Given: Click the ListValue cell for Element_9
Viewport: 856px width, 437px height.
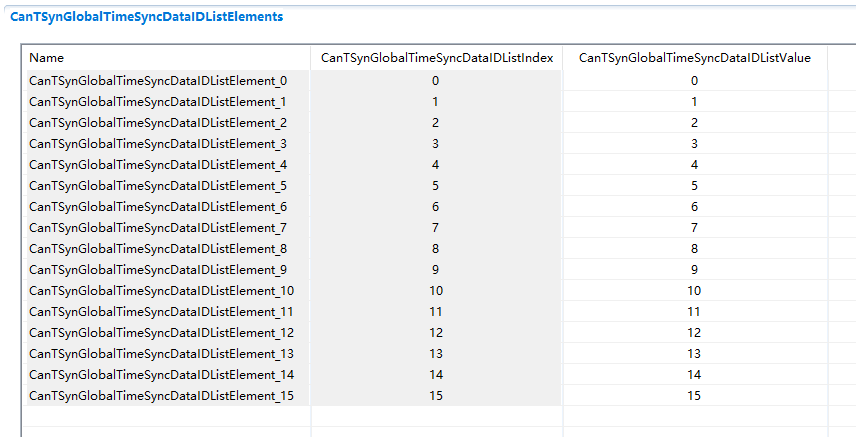Looking at the screenshot, I should pos(694,270).
